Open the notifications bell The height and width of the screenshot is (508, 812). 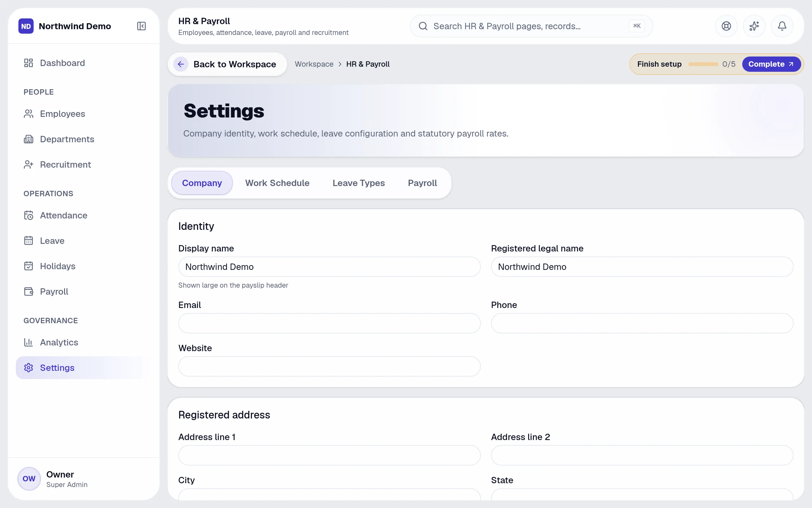tap(782, 26)
